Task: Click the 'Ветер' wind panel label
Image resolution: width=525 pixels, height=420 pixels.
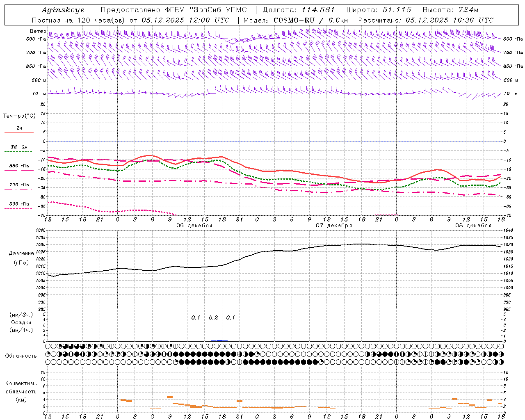Action: [38, 31]
